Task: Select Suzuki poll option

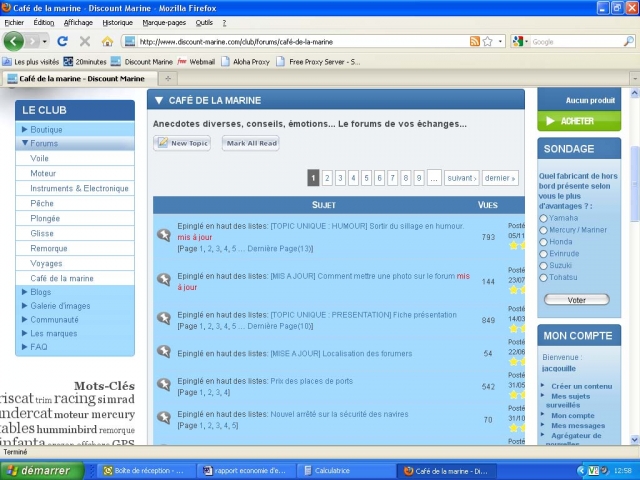Action: 543,266
